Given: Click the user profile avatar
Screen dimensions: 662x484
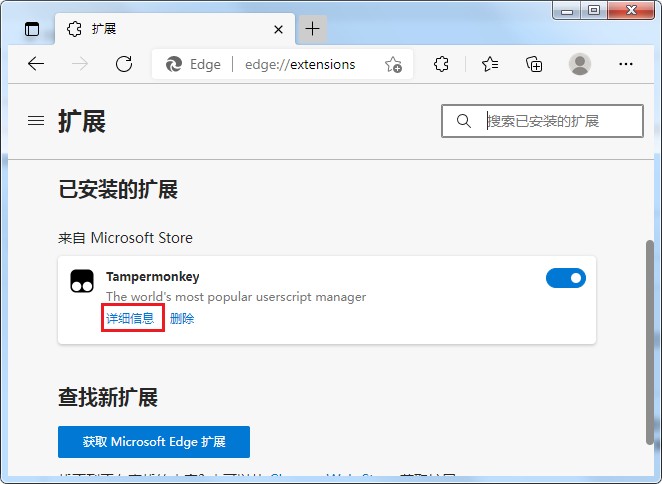Looking at the screenshot, I should click(x=580, y=64).
